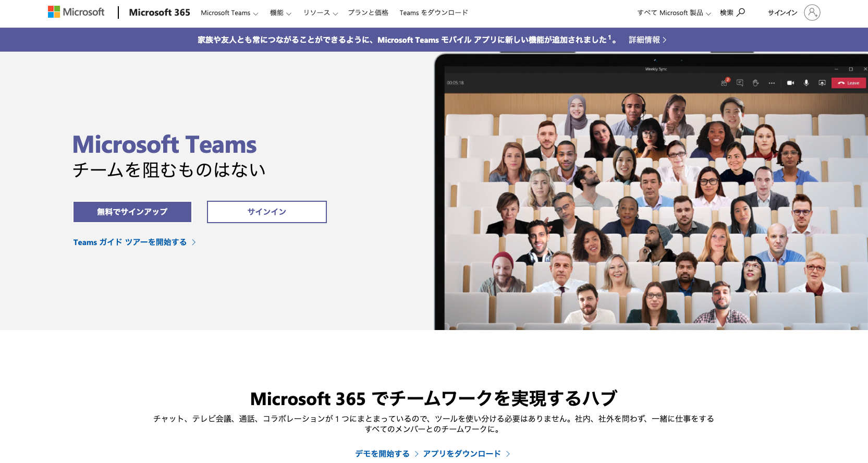Click the Microsoft 365 header link
Screen dimensions: 868x463
coord(160,13)
